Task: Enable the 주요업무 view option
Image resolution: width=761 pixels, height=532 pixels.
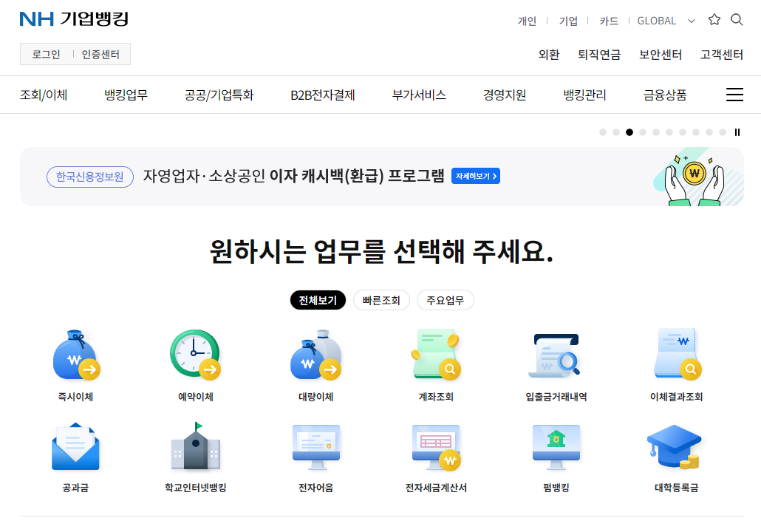Action: coord(446,300)
